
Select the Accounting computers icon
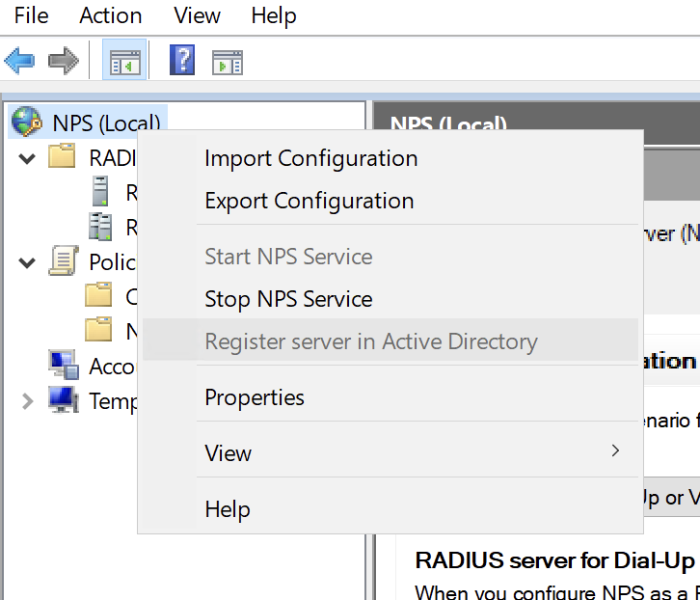64,365
